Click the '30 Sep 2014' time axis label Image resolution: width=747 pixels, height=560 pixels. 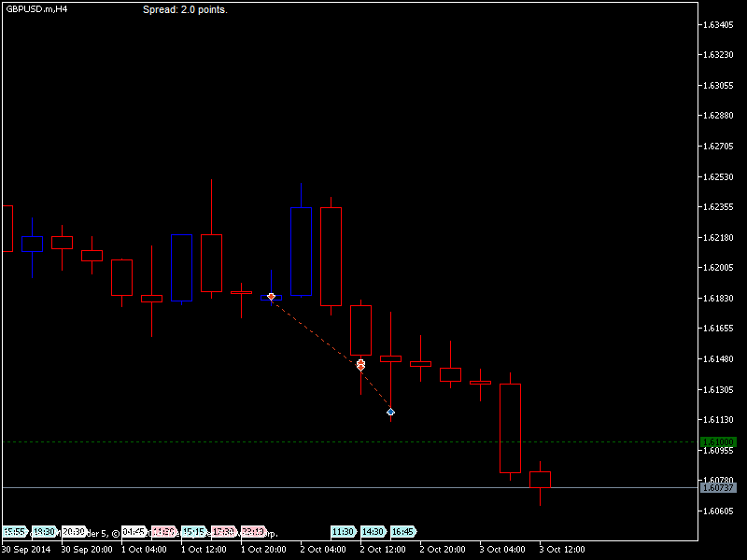[x=26, y=550]
